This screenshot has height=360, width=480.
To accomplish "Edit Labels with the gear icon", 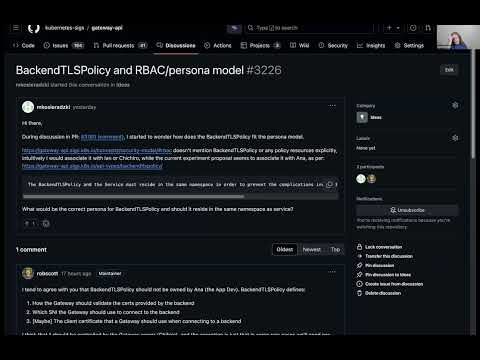I will 455,138.
